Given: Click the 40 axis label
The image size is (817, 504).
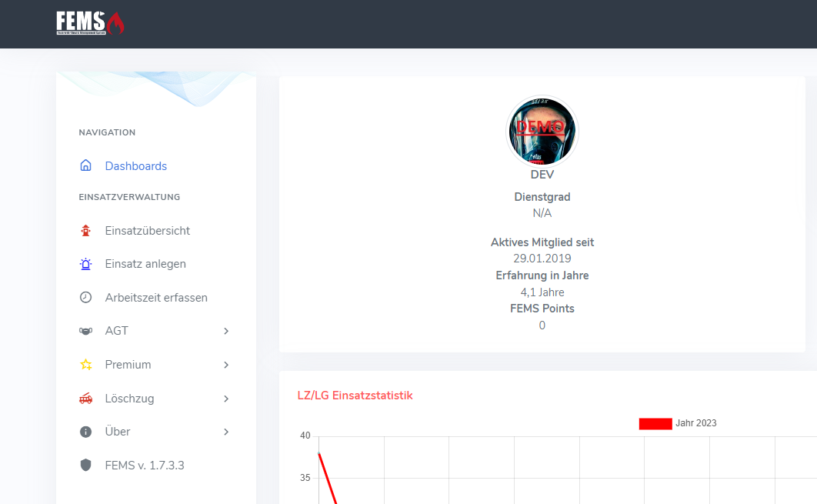Looking at the screenshot, I should click(305, 436).
